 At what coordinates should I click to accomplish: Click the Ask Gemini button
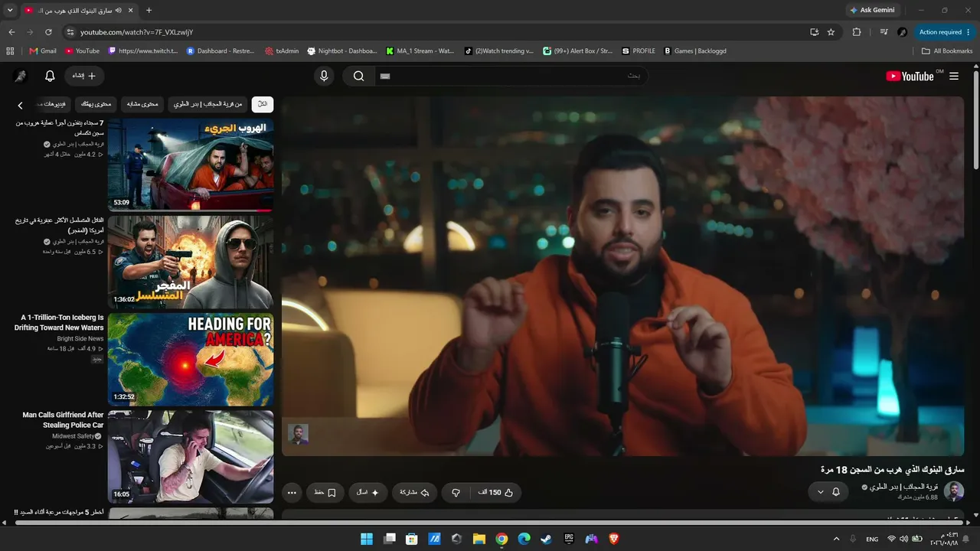coord(872,11)
